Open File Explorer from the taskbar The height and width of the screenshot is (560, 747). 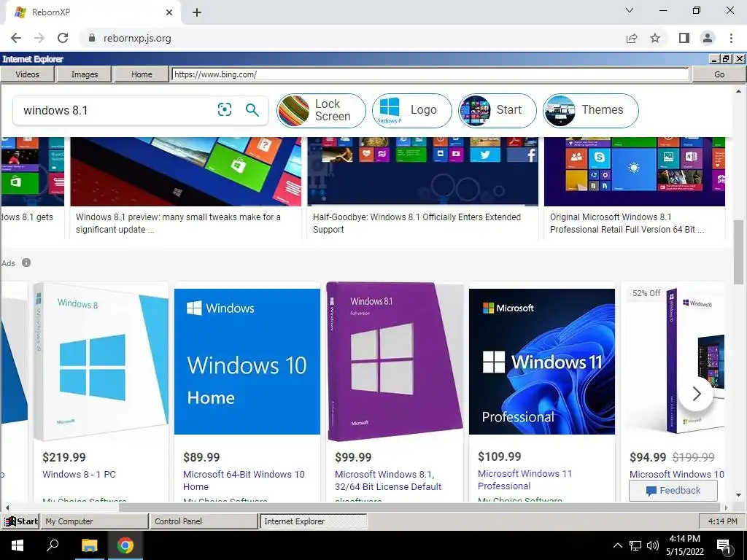coord(89,545)
